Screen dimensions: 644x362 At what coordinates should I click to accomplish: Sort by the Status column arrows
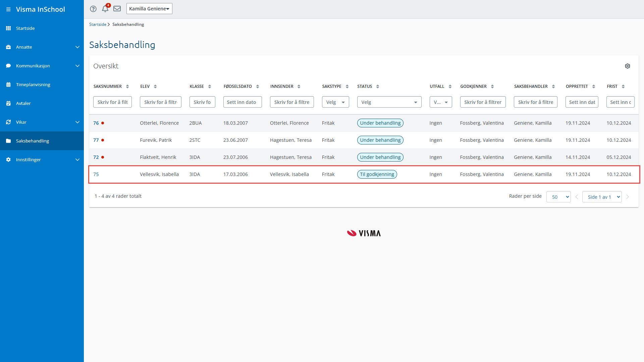coord(378,86)
